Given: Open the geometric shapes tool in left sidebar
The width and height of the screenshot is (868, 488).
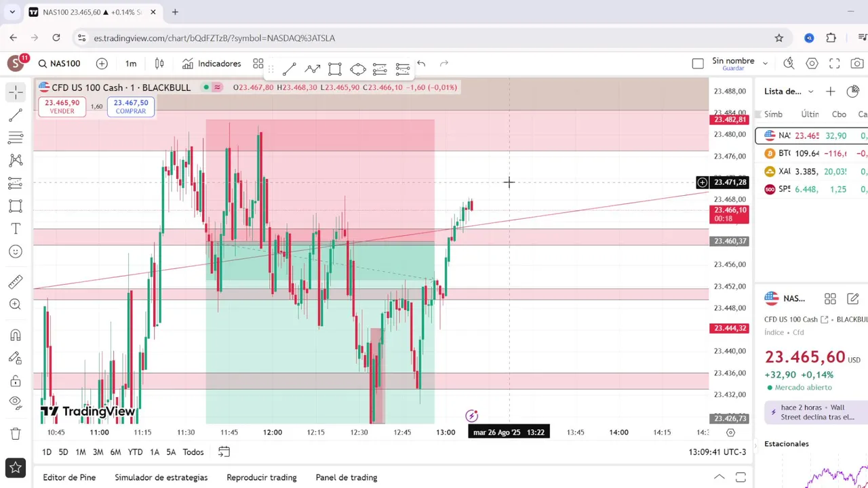Looking at the screenshot, I should tap(16, 206).
